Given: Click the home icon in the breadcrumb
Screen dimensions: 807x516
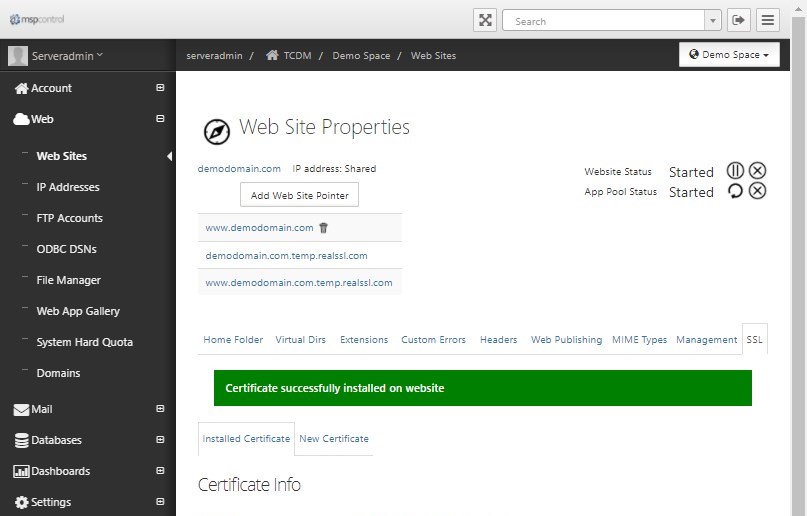Looking at the screenshot, I should (x=272, y=55).
